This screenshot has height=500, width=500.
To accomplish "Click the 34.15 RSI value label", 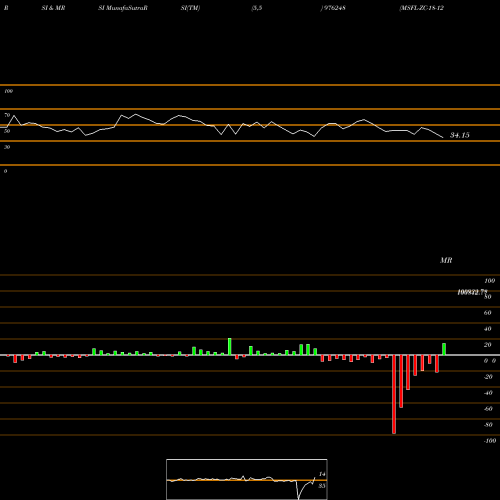I will pyautogui.click(x=460, y=135).
